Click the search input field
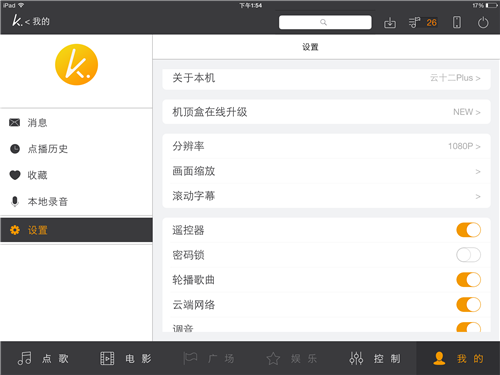The height and width of the screenshot is (375, 500). [x=325, y=22]
